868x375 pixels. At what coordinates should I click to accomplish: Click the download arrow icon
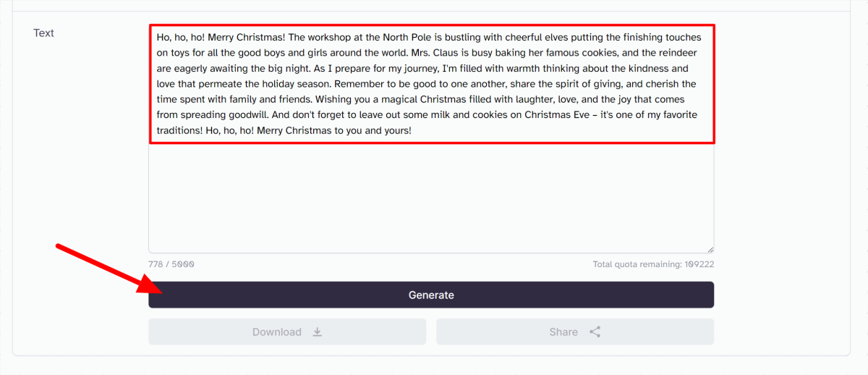pos(317,332)
